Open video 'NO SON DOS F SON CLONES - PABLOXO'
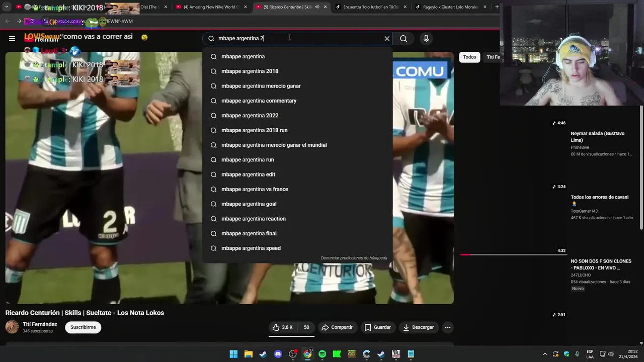 pos(601,264)
